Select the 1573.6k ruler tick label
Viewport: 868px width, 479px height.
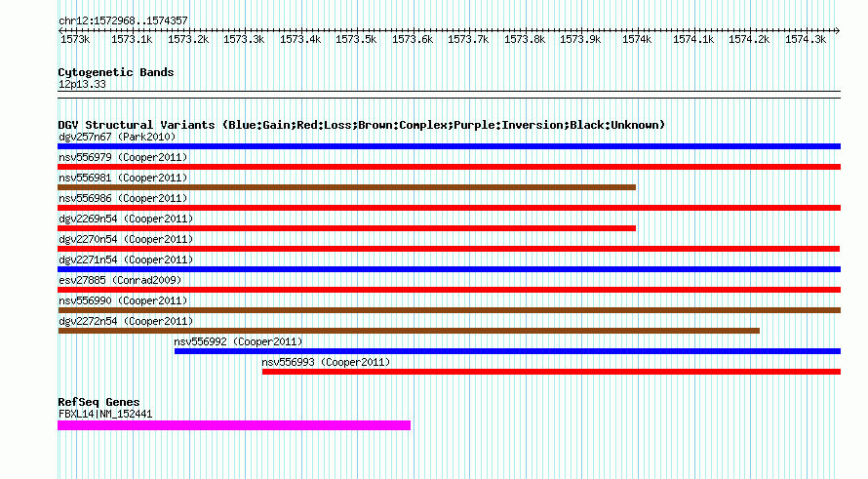[x=413, y=39]
